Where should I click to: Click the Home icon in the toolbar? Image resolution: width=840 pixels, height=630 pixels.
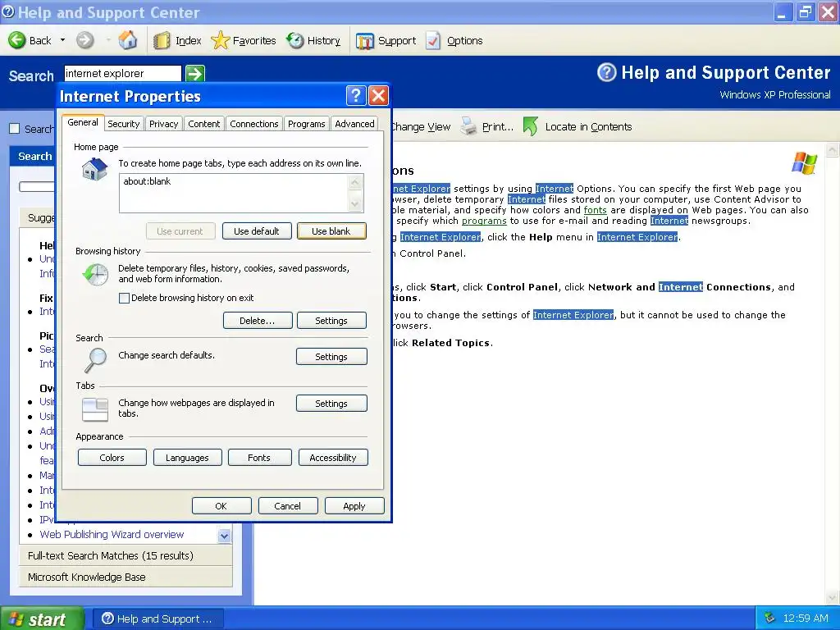[127, 40]
